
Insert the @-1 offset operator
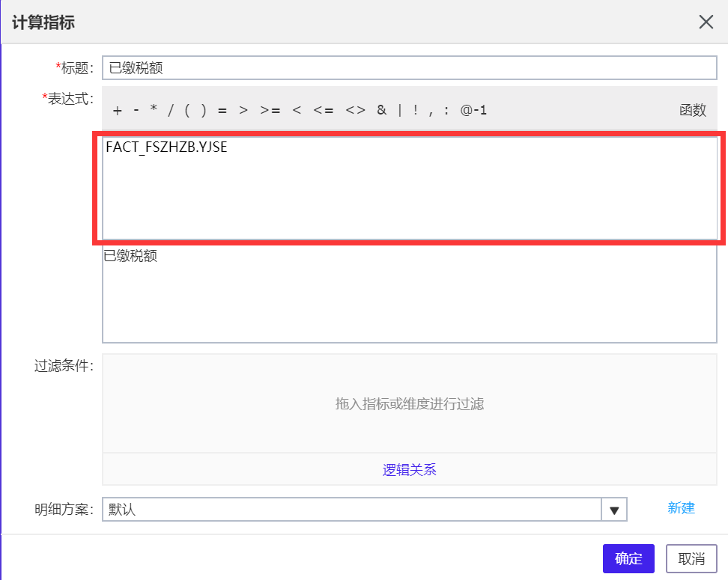tap(473, 110)
